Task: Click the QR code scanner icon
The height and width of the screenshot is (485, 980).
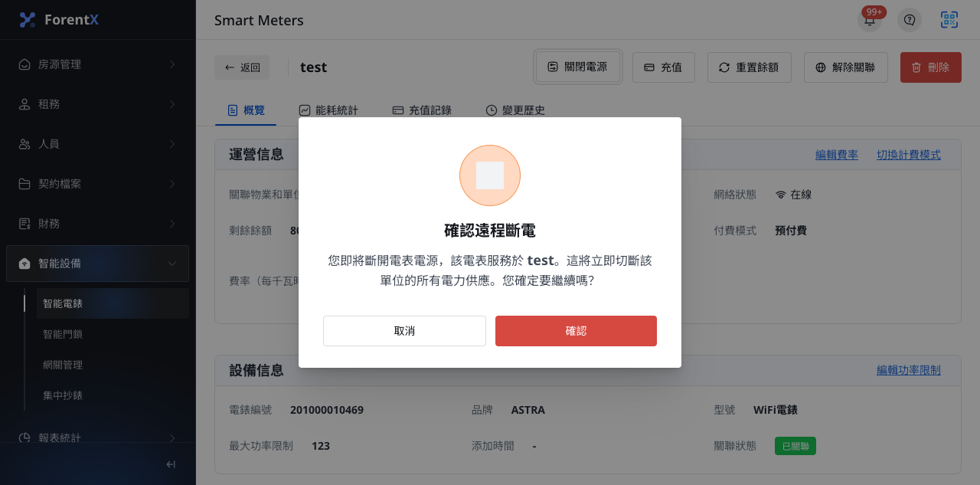Action: click(x=949, y=20)
